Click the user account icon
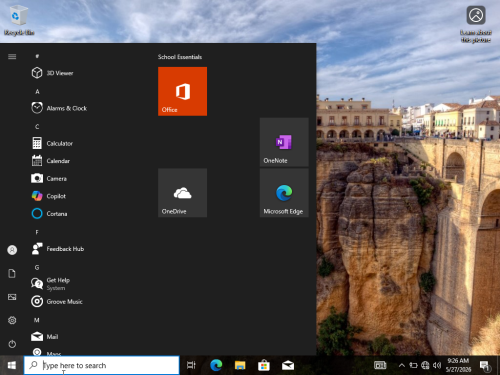Viewport: 500px width, 375px height. tap(12, 250)
